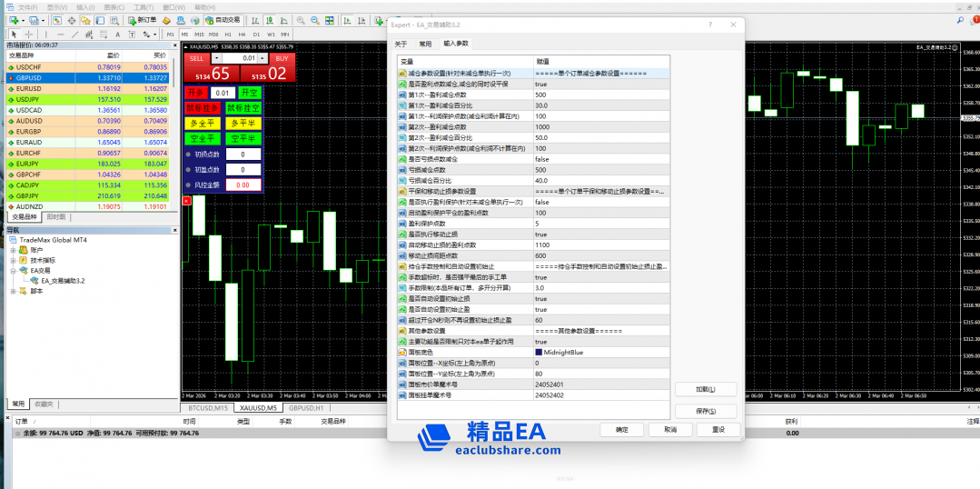Open the 图表 menu in menu bar
Screen dimensions: 980x489
click(113, 6)
